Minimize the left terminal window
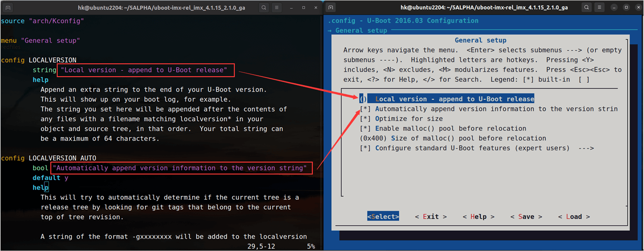This screenshot has height=251, width=644. [x=291, y=8]
